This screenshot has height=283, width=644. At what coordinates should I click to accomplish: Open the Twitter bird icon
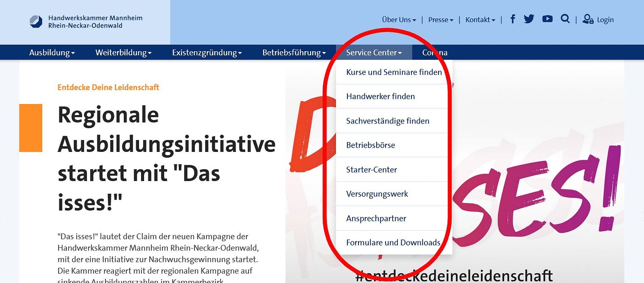coord(529,19)
